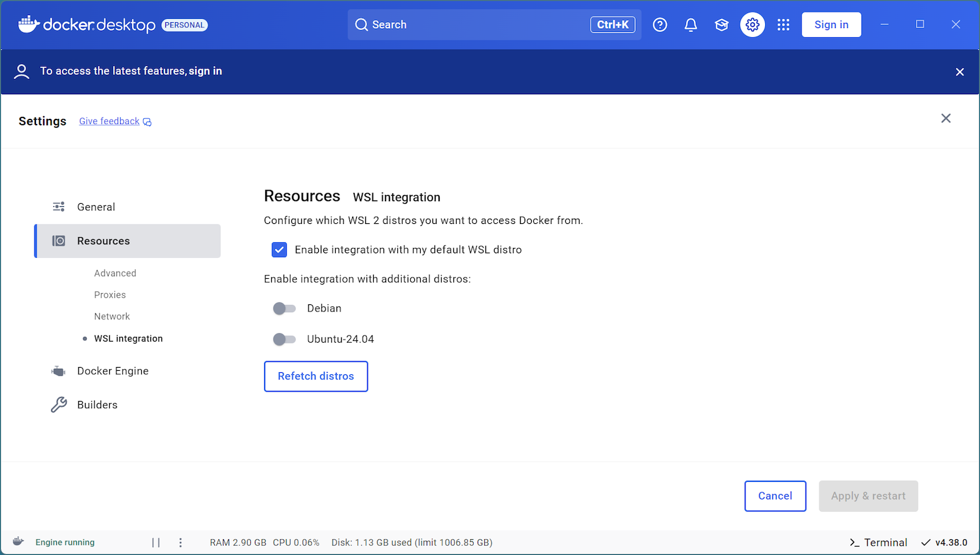The height and width of the screenshot is (555, 980).
Task: Pause the Docker engine
Action: pos(155,543)
